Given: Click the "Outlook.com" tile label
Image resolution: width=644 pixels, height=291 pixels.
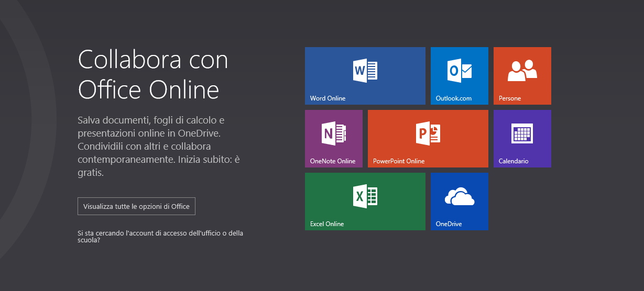Looking at the screenshot, I should [x=454, y=98].
